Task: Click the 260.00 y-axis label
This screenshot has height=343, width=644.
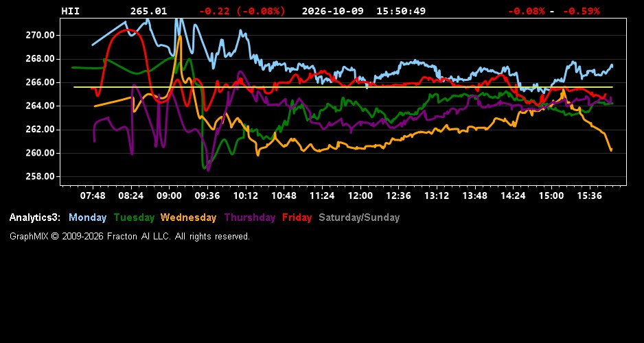Action: [40, 153]
